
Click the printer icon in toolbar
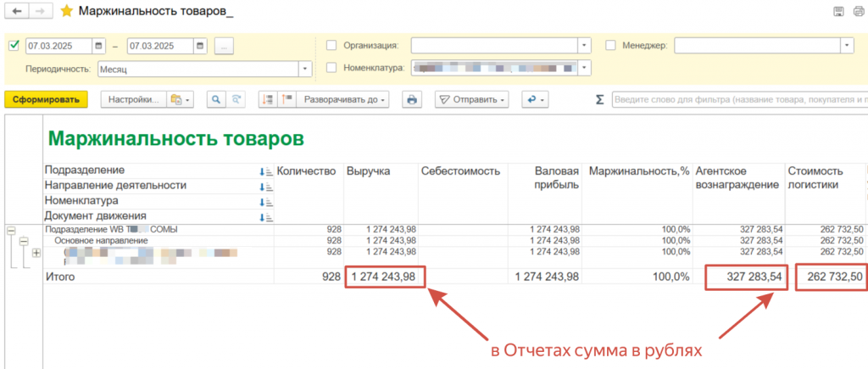click(x=412, y=99)
